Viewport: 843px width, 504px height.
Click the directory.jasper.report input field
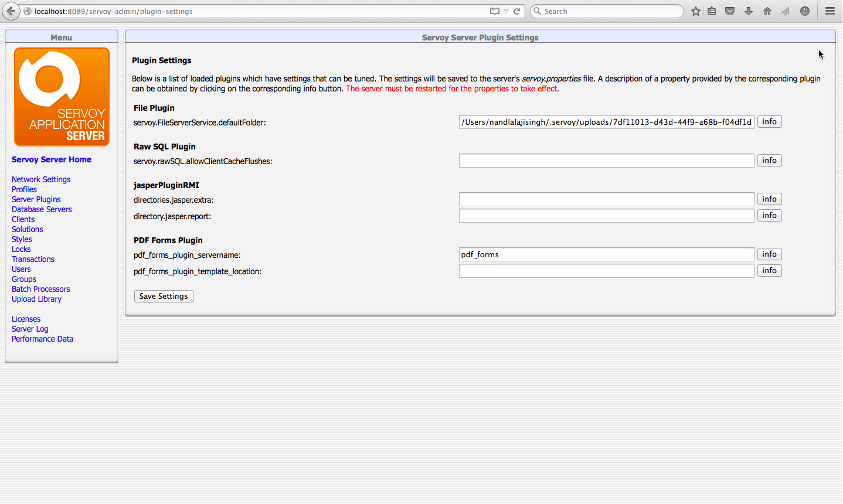click(607, 216)
